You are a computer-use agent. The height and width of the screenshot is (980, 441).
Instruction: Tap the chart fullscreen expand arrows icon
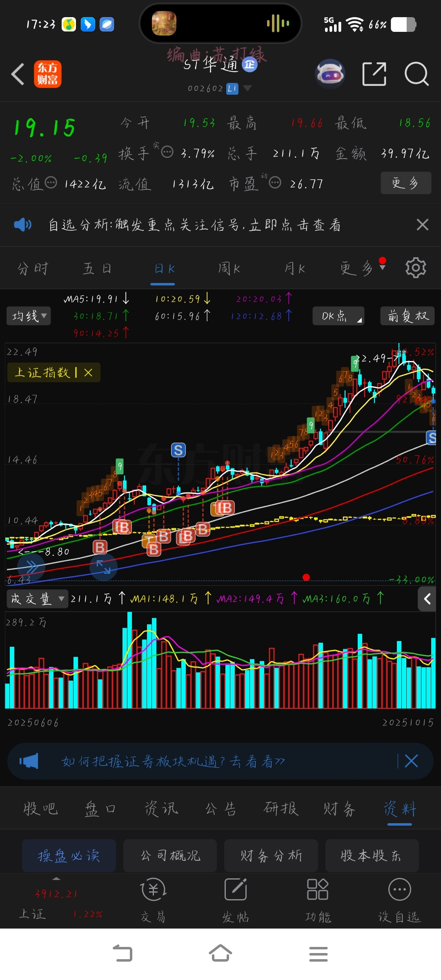click(x=103, y=567)
